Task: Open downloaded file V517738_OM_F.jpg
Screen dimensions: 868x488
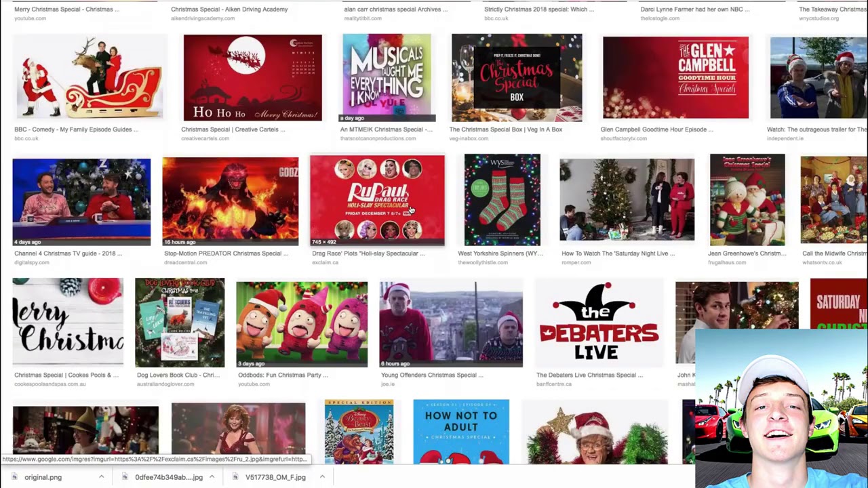Action: (275, 477)
